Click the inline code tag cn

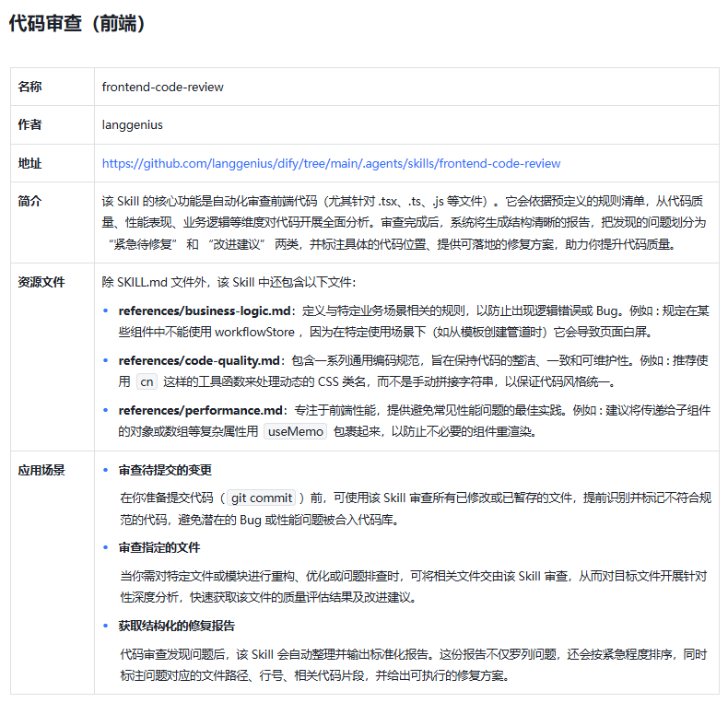click(147, 381)
